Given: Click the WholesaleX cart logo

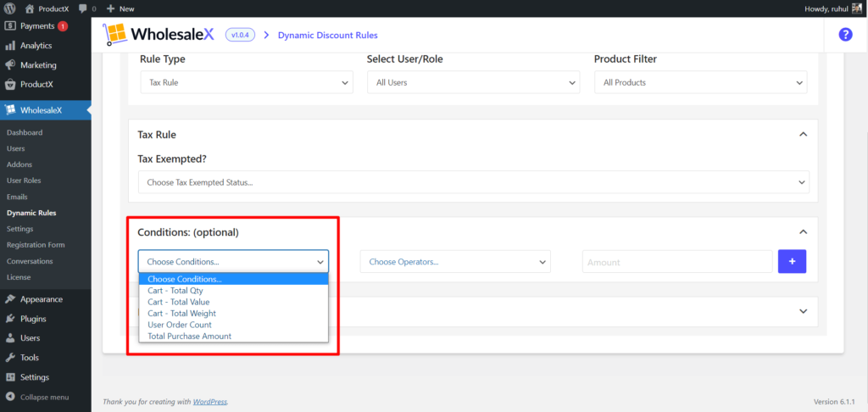Looking at the screenshot, I should (115, 34).
